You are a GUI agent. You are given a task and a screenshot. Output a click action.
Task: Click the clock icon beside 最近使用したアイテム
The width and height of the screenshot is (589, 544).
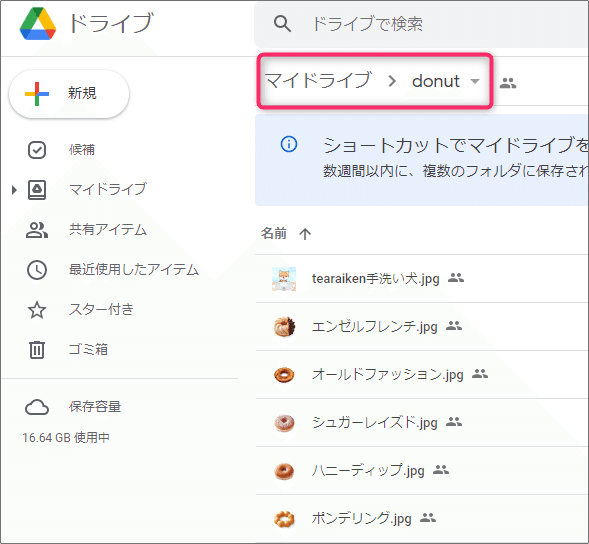tap(37, 270)
